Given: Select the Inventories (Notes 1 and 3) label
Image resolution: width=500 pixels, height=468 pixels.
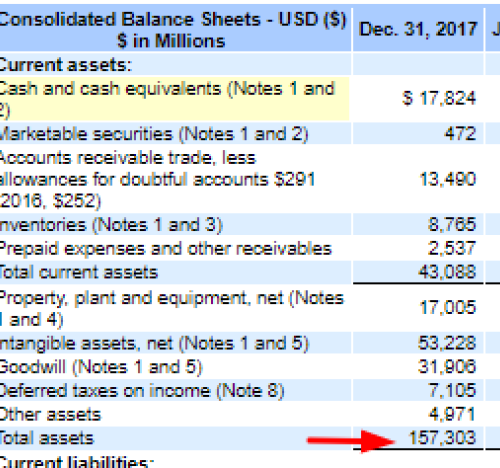Looking at the screenshot, I should pyautogui.click(x=111, y=225).
